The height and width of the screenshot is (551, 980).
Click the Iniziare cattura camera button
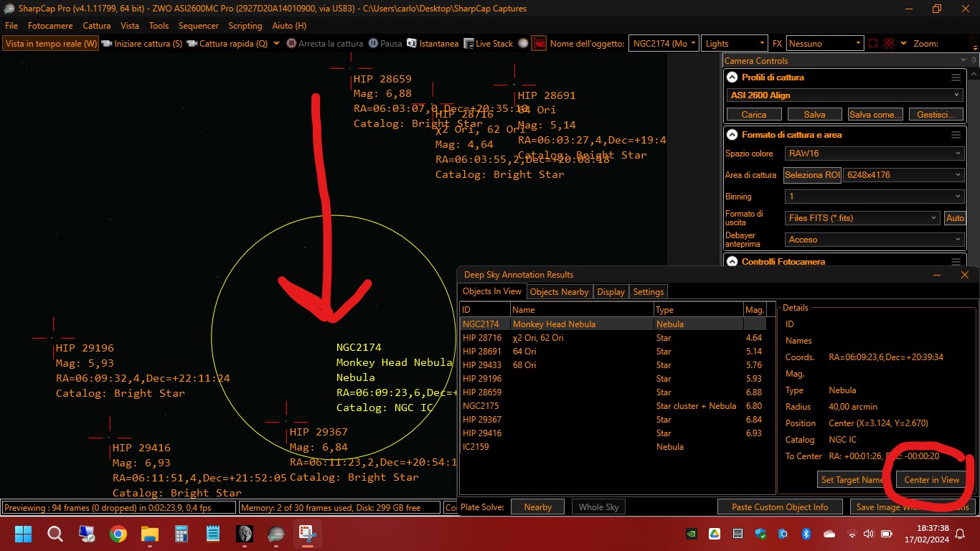(x=142, y=44)
